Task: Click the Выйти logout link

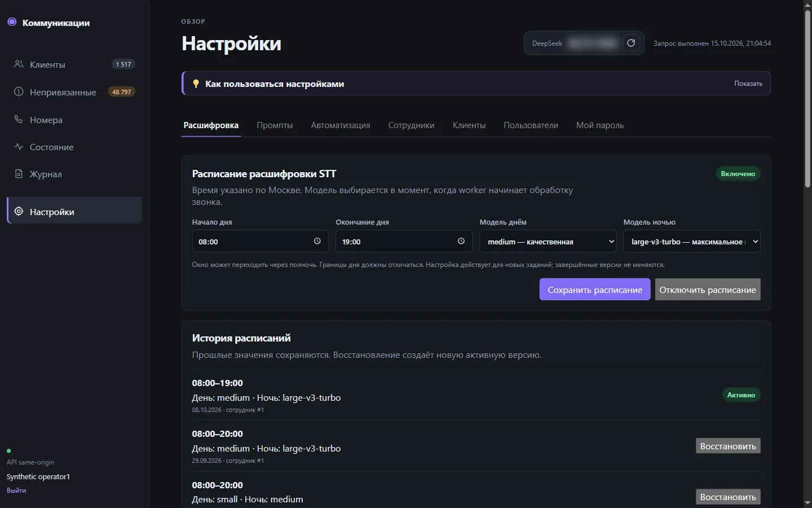Action: point(16,491)
